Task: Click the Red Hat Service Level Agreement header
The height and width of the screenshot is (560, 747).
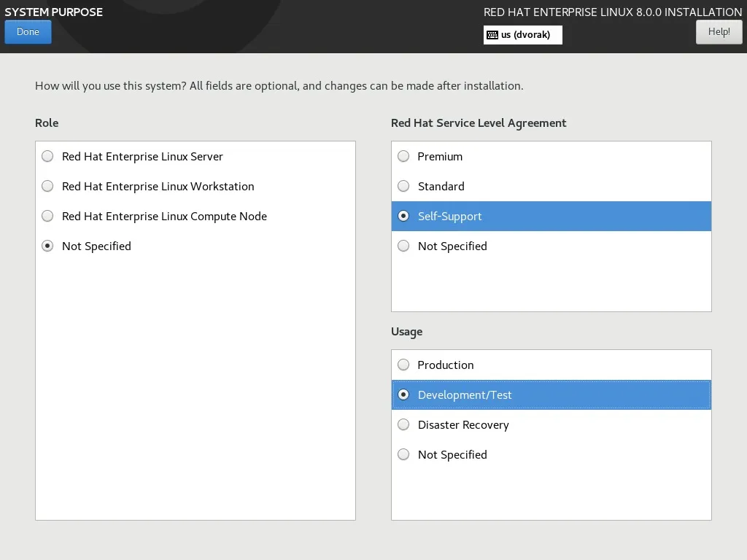Action: (x=479, y=122)
